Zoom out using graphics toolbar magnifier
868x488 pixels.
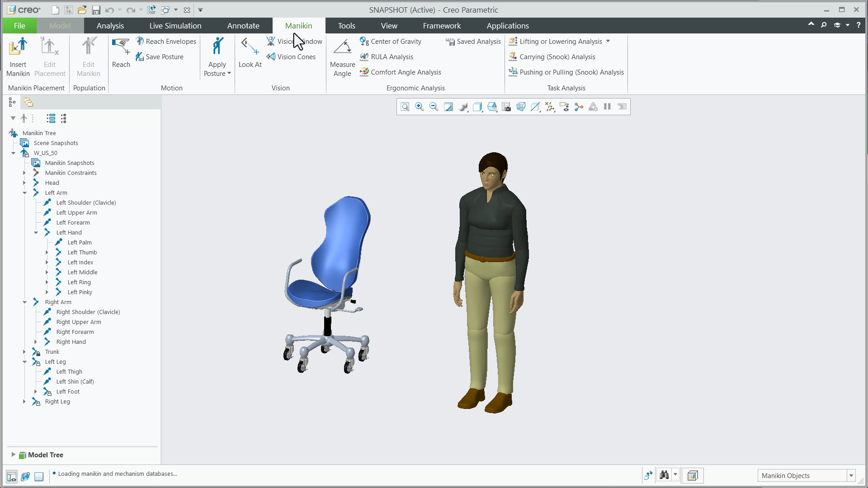(434, 107)
